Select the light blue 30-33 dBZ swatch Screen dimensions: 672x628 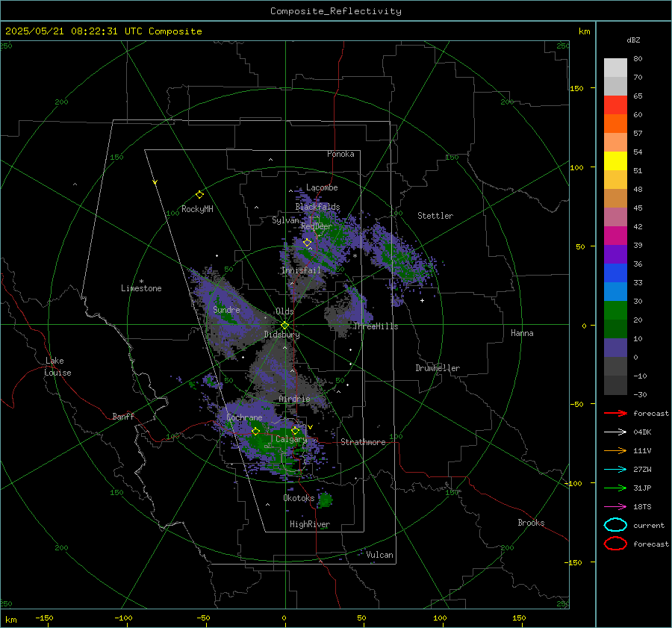tap(615, 292)
